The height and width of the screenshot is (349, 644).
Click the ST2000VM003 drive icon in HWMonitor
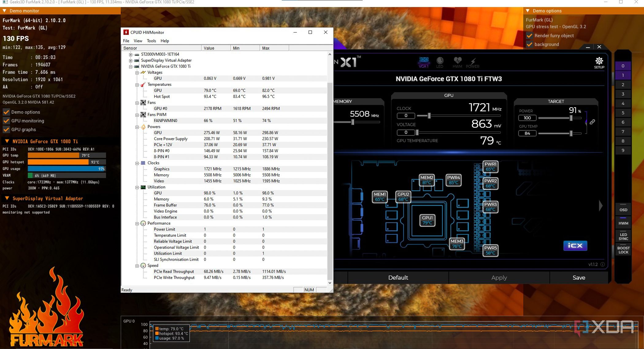(137, 54)
